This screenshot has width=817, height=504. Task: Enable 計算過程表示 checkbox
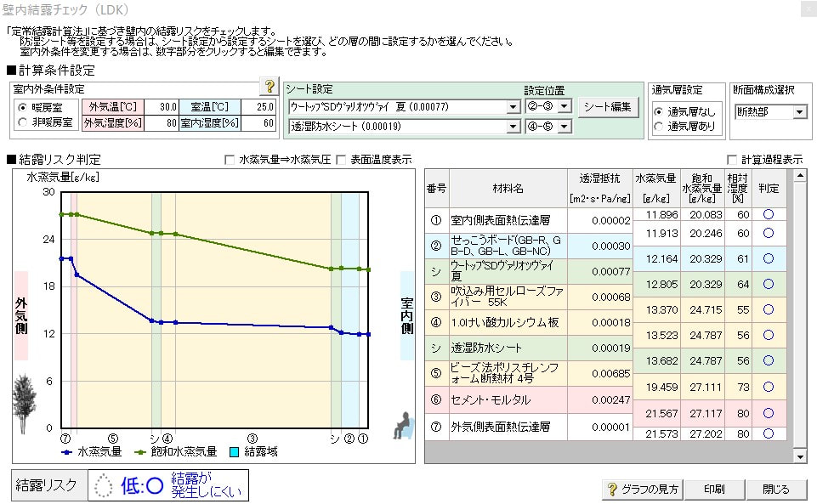[732, 160]
